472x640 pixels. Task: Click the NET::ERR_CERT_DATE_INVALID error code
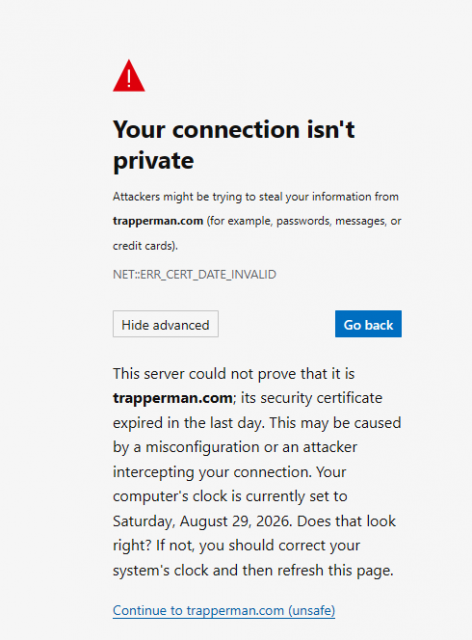[194, 274]
